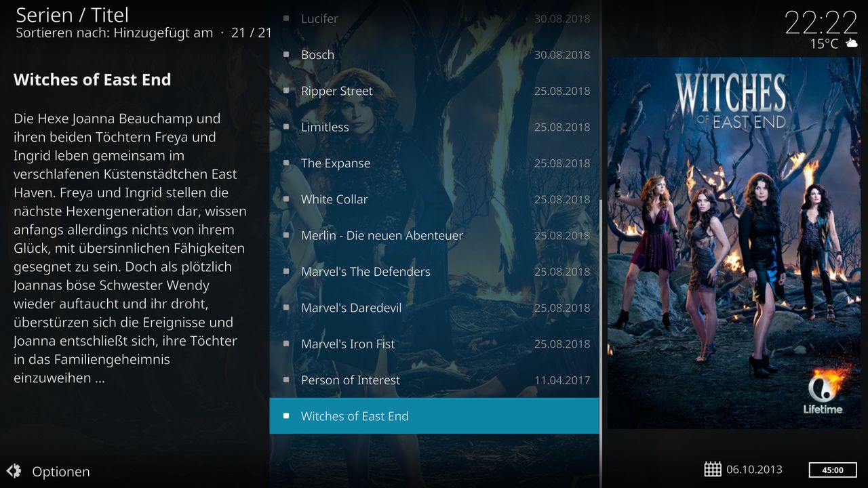Click the date 11.04.2017 for Person of Interest
Screen dimensions: 868x488
click(562, 380)
